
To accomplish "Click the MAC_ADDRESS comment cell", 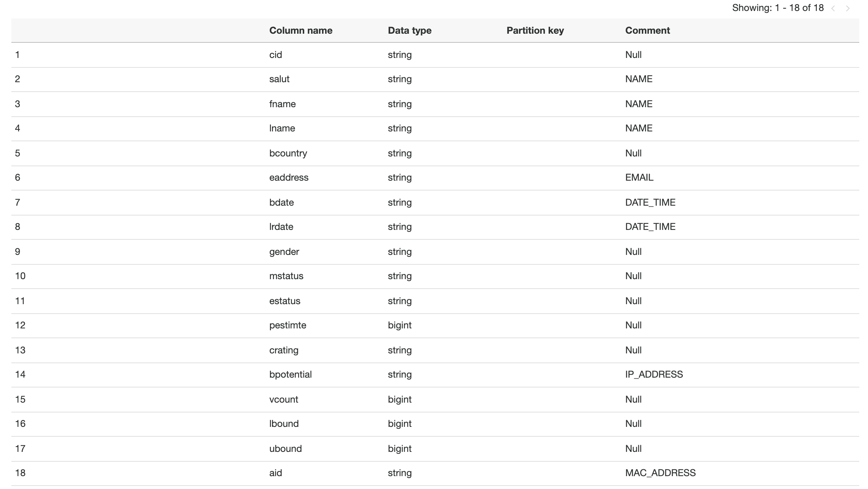I will (x=660, y=473).
